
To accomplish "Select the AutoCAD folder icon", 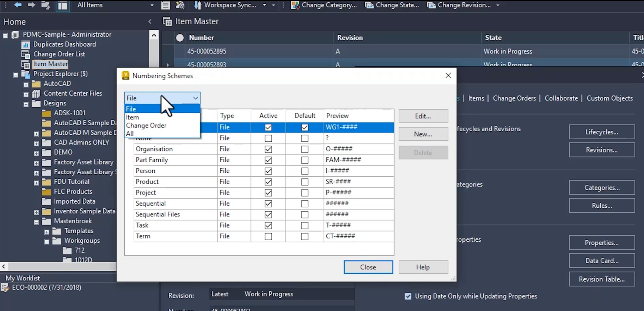I will tap(36, 83).
